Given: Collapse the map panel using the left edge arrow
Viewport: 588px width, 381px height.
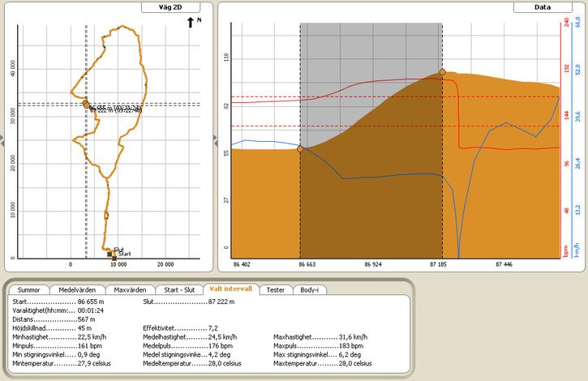Looking at the screenshot, I should (x=2, y=141).
